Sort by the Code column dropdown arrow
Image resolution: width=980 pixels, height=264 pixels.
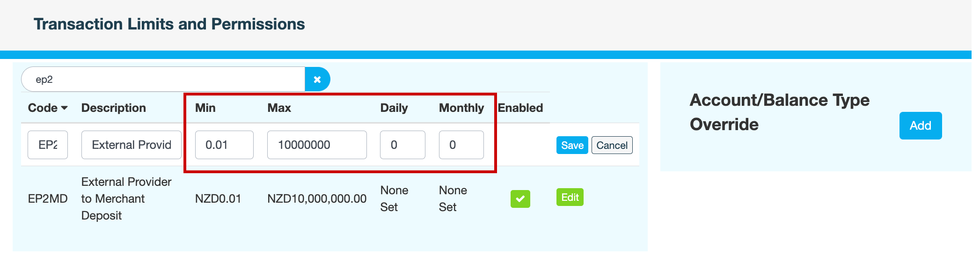click(x=64, y=108)
